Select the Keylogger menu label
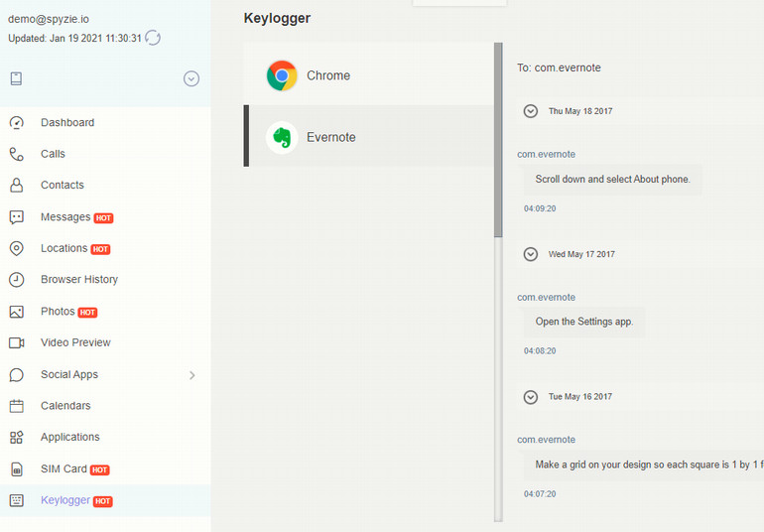Viewport: 764px width, 532px height. point(65,500)
